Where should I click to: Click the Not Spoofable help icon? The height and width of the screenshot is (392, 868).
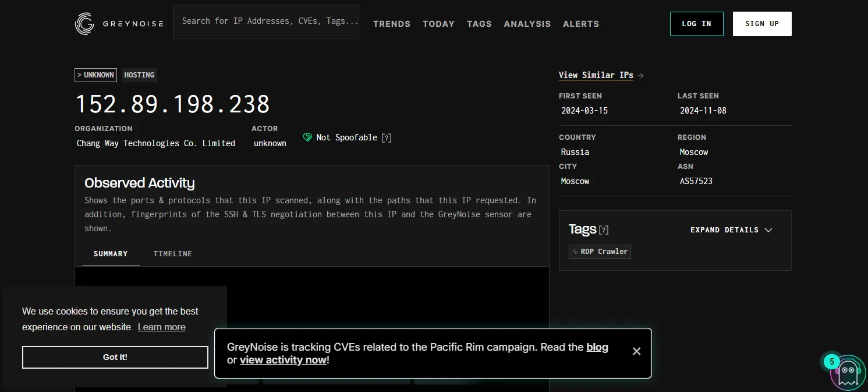tap(387, 138)
